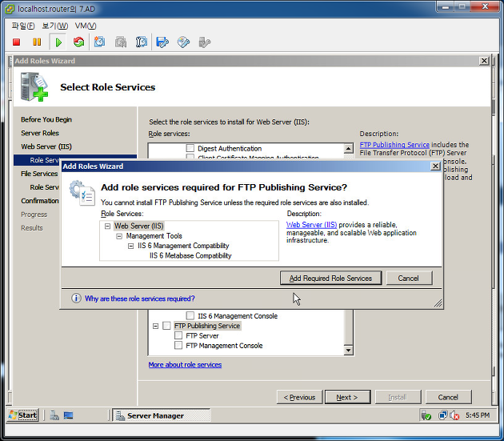
Task: Click the USB device connection icon
Action: [205, 42]
